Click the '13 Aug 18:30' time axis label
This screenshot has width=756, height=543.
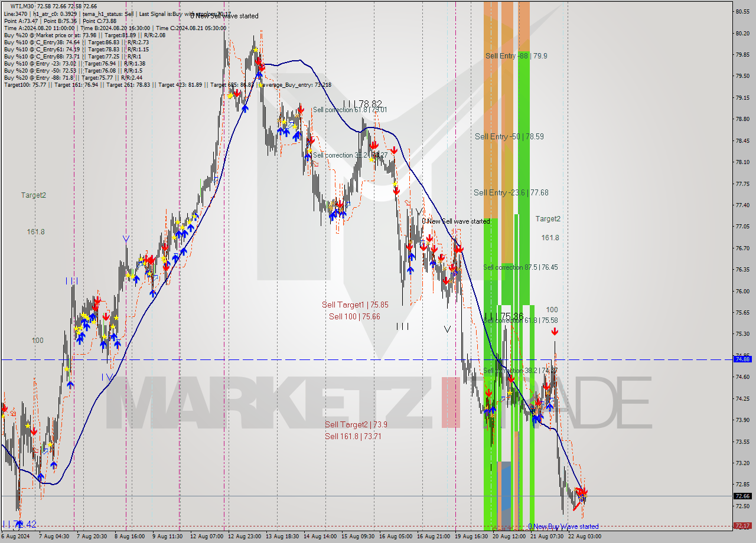[x=282, y=537]
